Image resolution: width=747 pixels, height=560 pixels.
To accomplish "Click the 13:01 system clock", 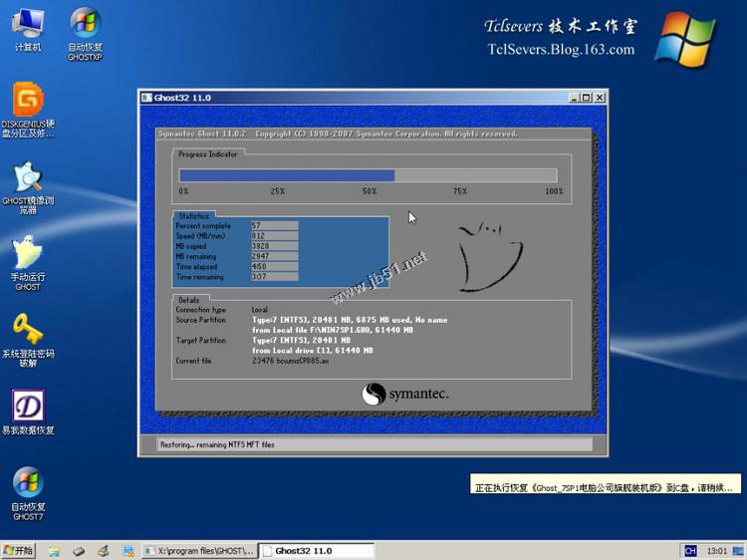I will tap(717, 551).
